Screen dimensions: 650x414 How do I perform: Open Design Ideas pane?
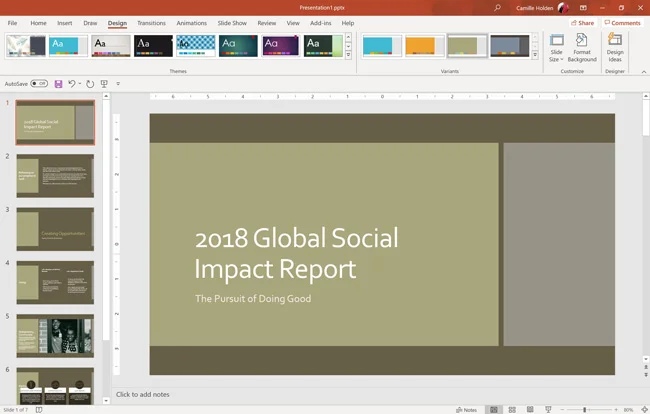615,48
